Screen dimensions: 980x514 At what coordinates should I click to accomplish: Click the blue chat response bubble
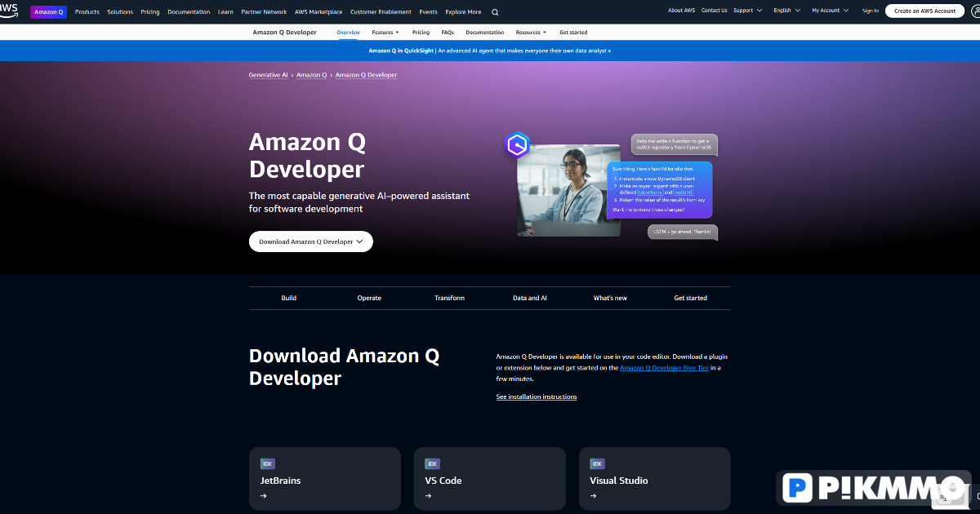coord(660,189)
